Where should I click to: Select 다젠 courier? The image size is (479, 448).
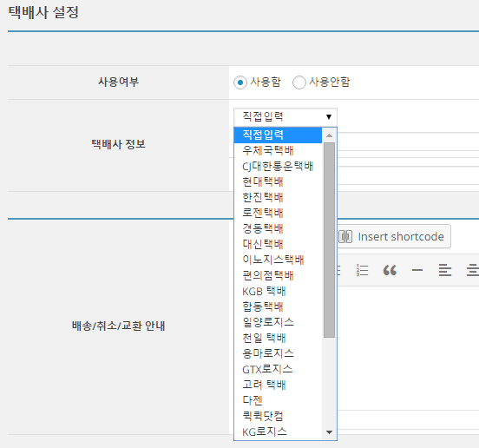coord(278,400)
